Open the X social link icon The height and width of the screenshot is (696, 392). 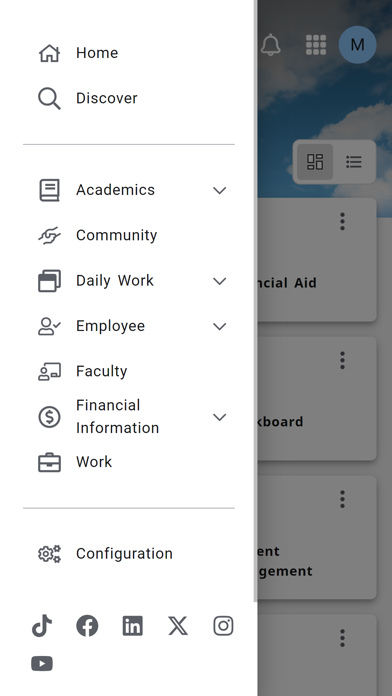[178, 626]
